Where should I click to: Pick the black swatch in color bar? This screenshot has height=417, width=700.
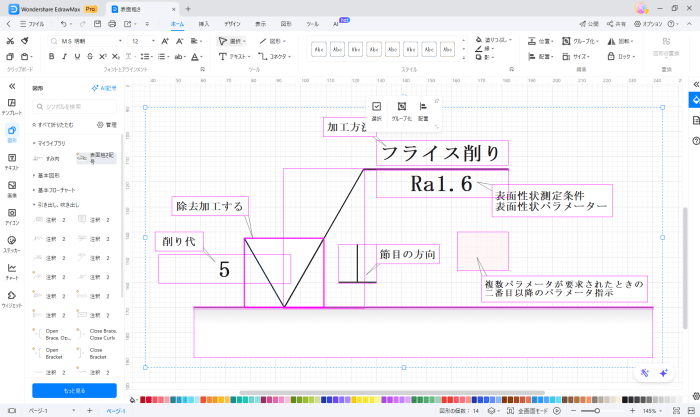(x=625, y=400)
